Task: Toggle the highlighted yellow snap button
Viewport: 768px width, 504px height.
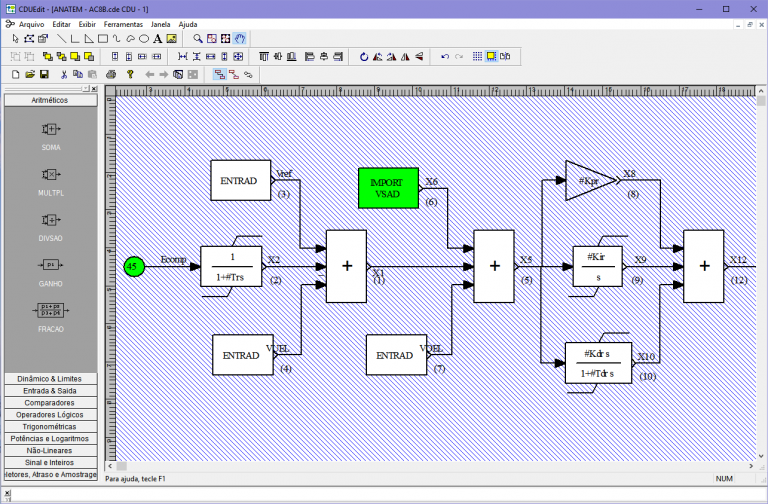Action: (x=492, y=57)
